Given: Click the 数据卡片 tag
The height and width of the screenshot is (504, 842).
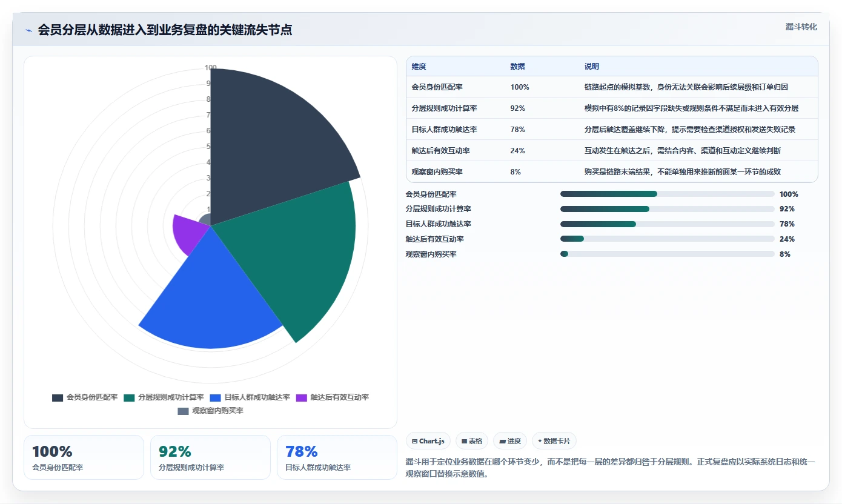Looking at the screenshot, I should 554,441.
